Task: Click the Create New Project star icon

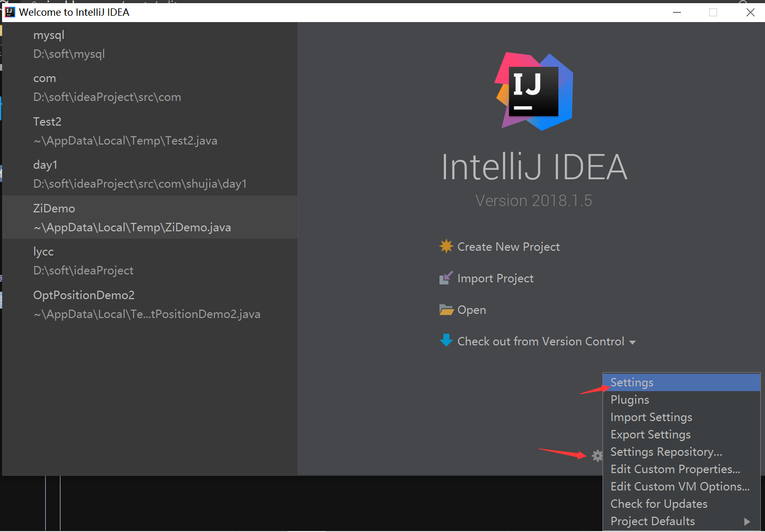Action: click(x=446, y=246)
